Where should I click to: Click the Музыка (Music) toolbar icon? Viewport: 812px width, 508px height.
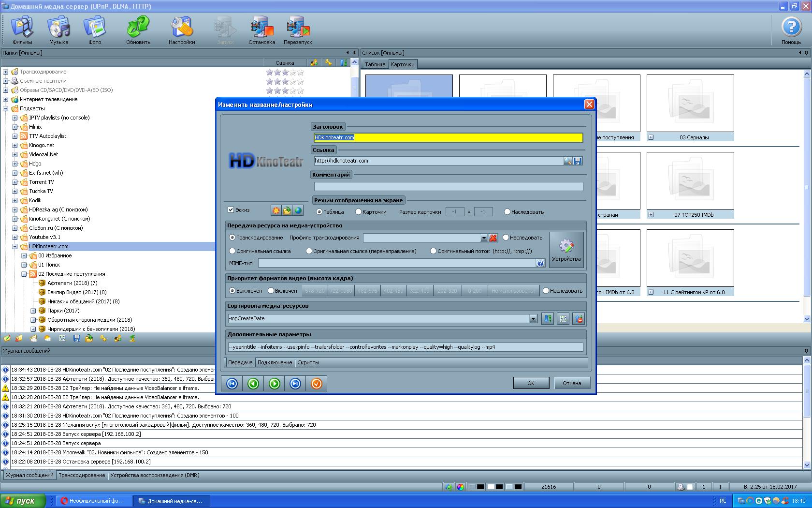(58, 29)
